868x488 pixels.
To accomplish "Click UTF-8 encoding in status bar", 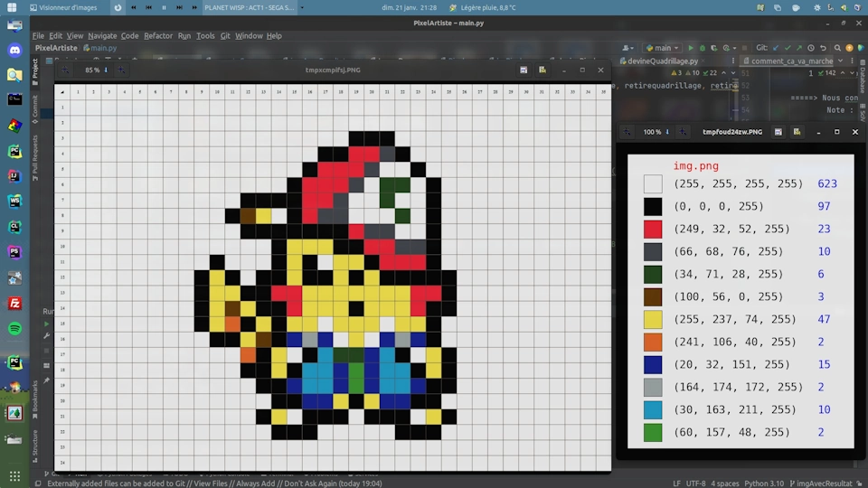I will point(696,483).
